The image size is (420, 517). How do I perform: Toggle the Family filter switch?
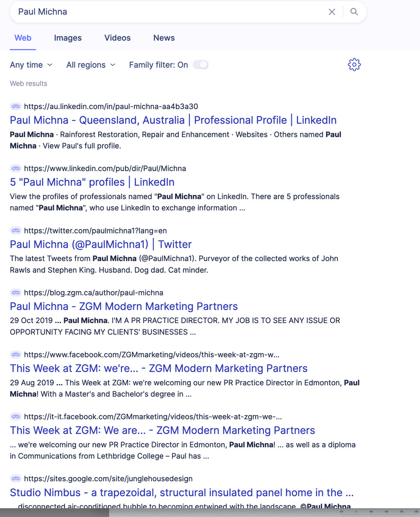point(200,65)
